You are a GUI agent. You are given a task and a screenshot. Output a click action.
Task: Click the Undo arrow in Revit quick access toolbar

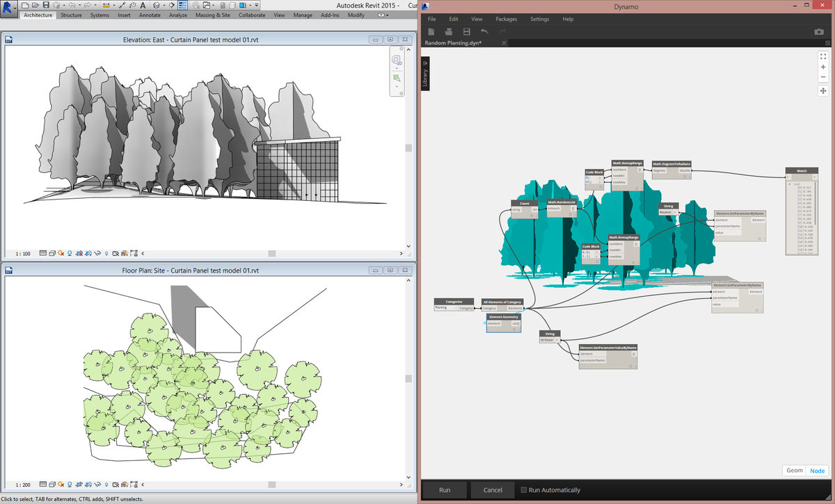click(x=72, y=5)
